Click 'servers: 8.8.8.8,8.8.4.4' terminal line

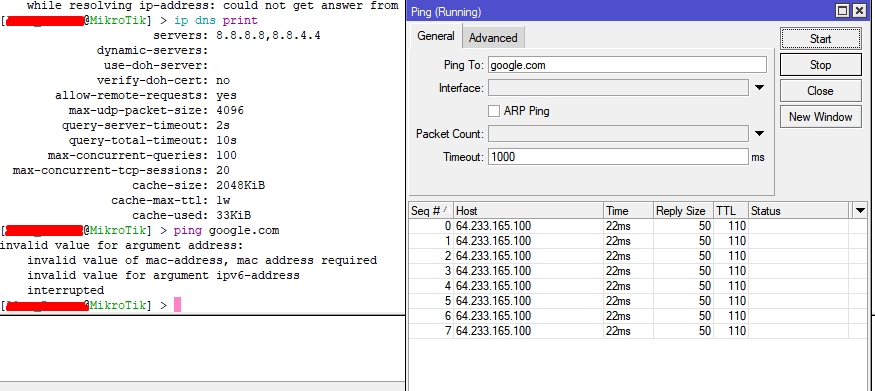(237, 36)
